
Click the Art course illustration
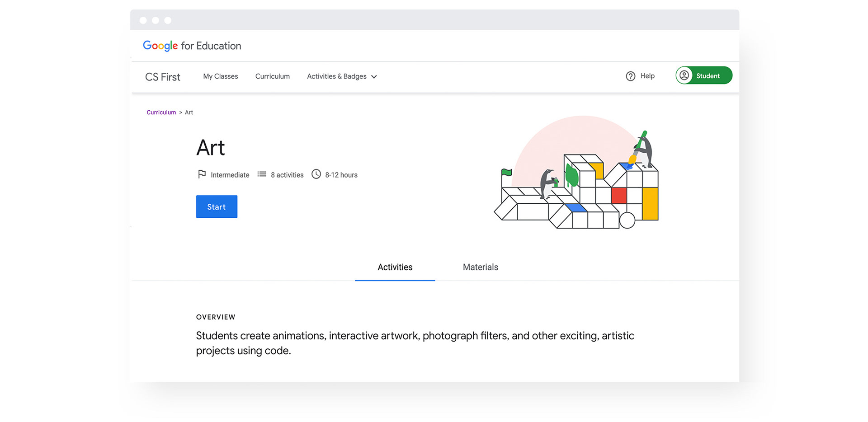point(576,173)
